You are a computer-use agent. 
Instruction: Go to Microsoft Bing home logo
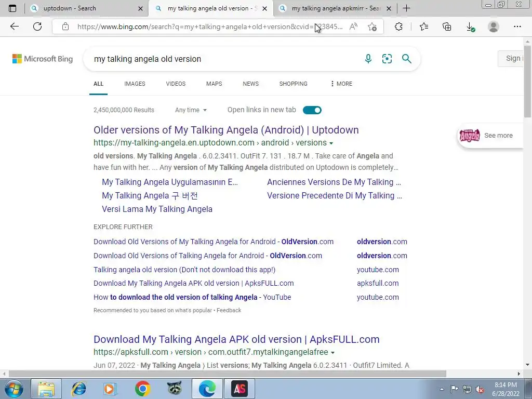[43, 59]
